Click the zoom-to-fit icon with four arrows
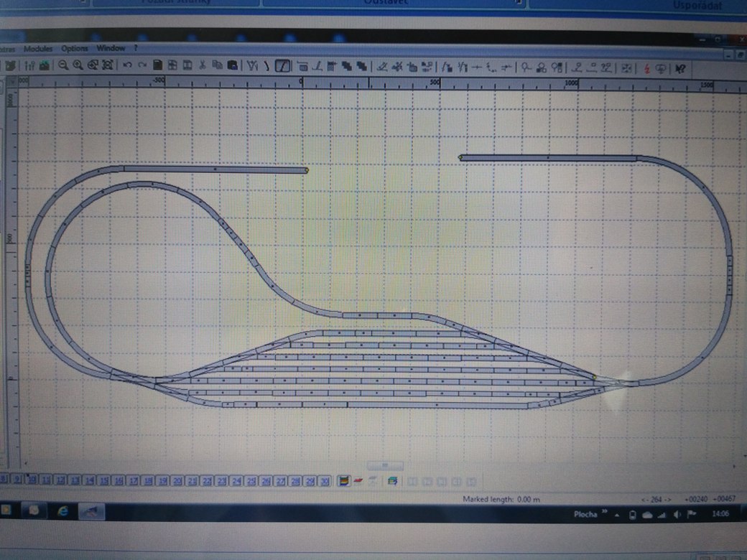 point(108,66)
